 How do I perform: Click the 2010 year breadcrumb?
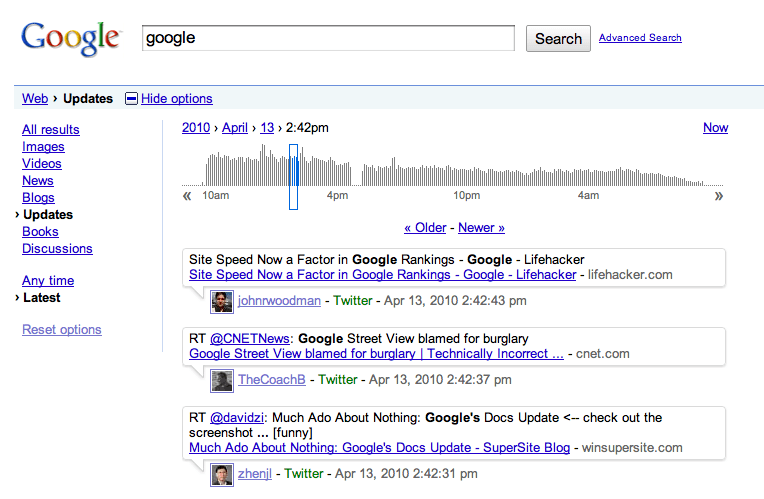click(x=196, y=128)
